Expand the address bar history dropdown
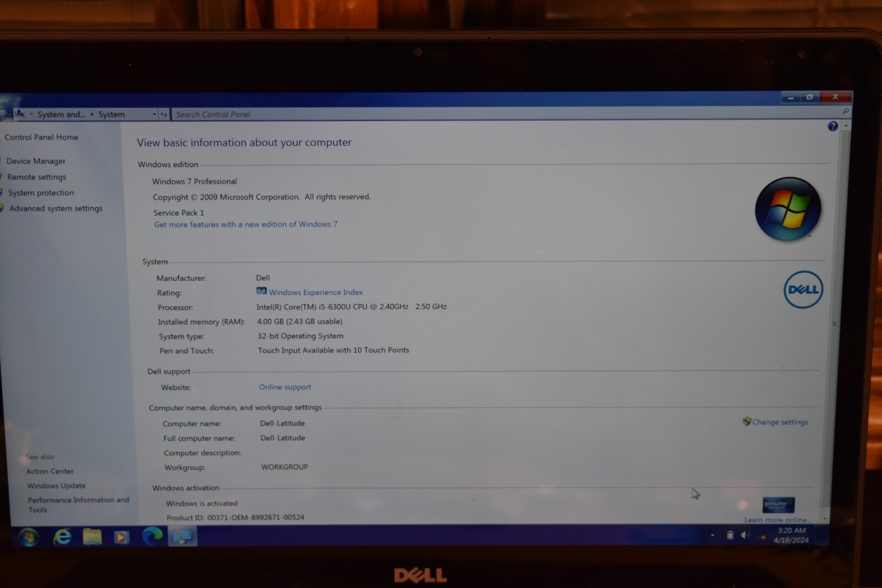Screen dimensions: 882x588 pos(154,115)
